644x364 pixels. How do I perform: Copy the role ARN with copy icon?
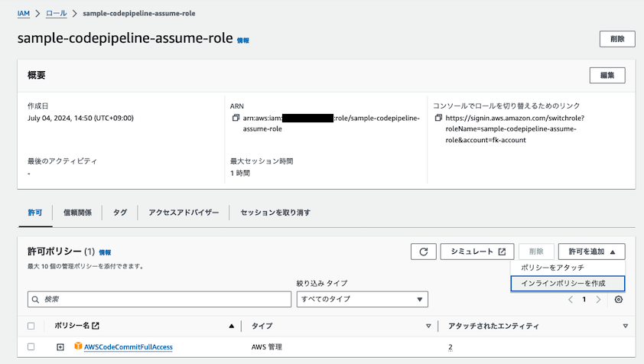(x=236, y=119)
